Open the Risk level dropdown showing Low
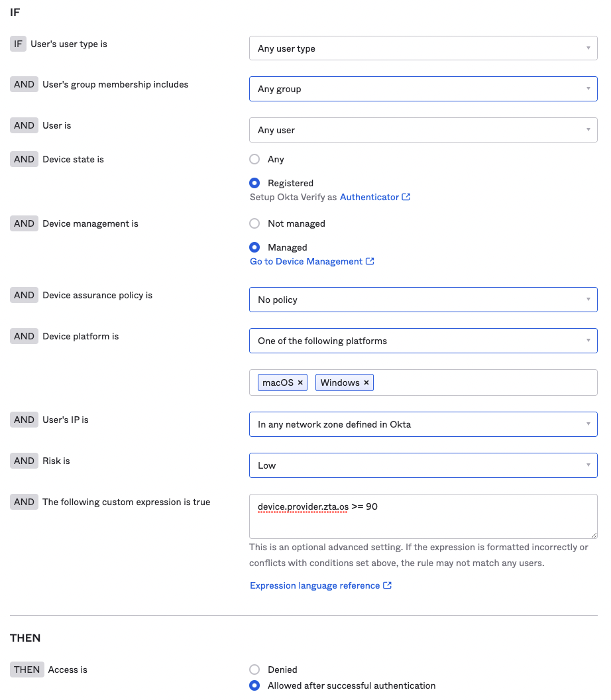 (423, 465)
